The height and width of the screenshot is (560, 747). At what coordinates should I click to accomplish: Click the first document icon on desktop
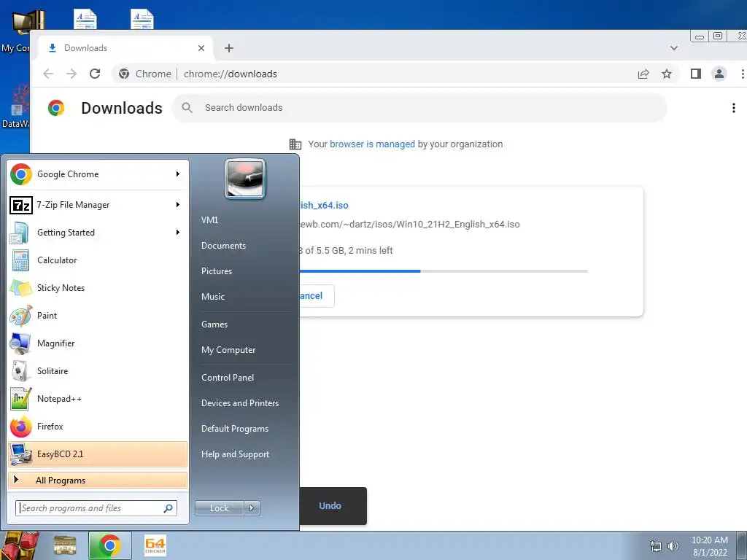click(85, 20)
